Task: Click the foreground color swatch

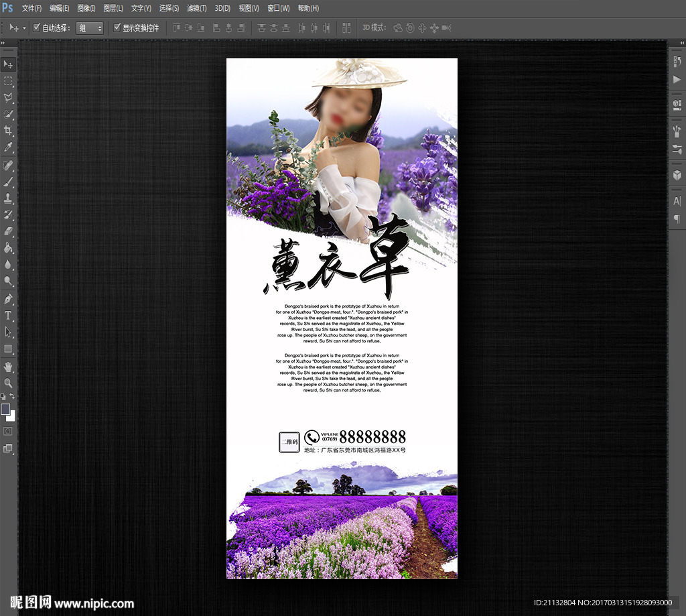Action: tap(5, 409)
